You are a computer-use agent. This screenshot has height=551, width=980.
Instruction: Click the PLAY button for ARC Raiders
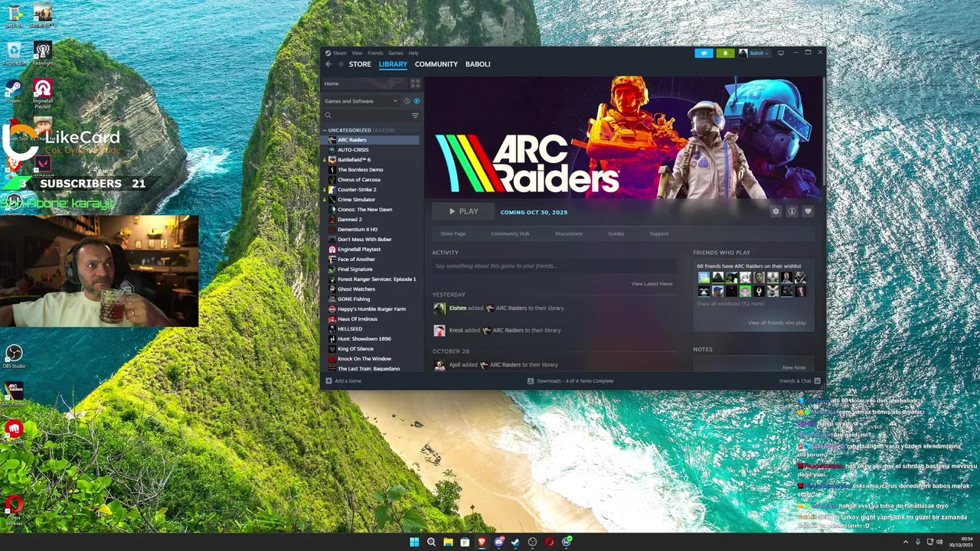(x=462, y=211)
